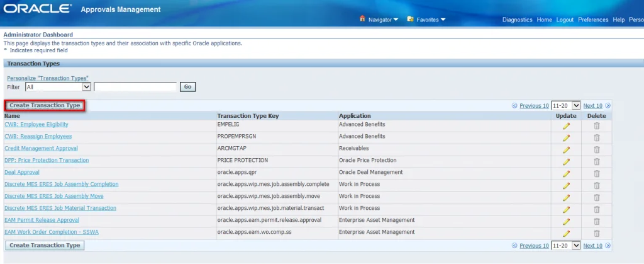Click trash icon for DPP: Price Protection Transaction
The image size is (644, 264).
pyautogui.click(x=597, y=161)
